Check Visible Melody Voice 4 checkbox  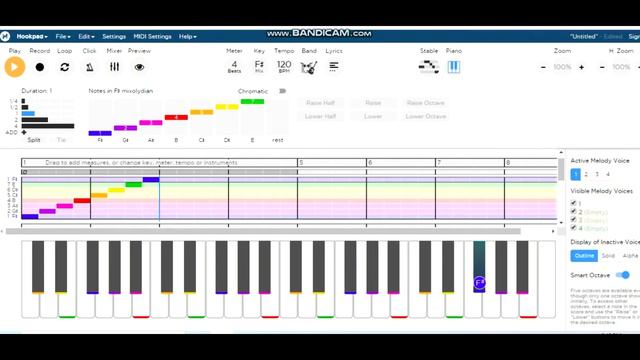click(x=573, y=228)
